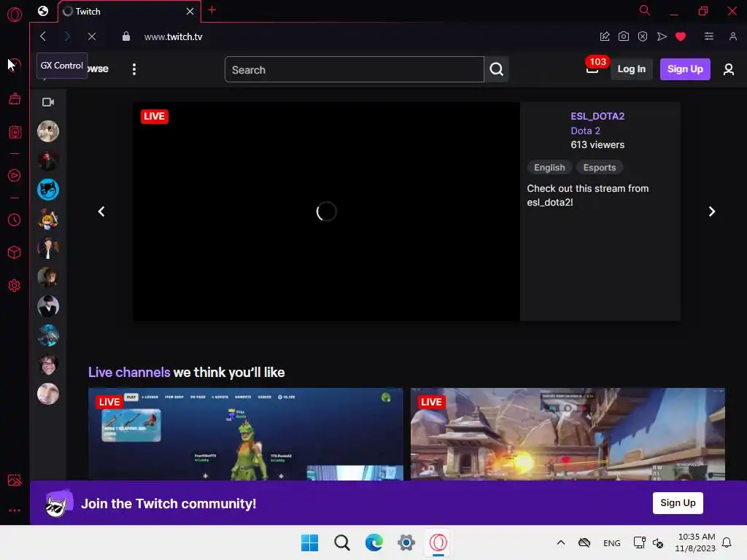This screenshot has width=747, height=560.
Task: Show the next featured stream
Action: pos(712,211)
